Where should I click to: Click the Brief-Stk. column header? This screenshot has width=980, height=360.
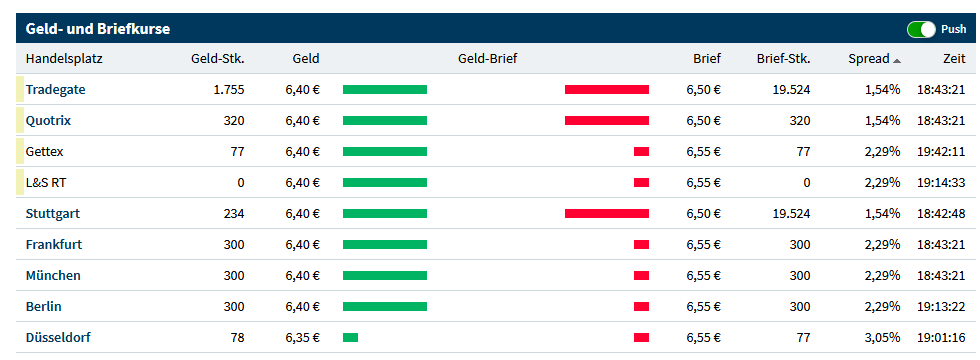click(x=783, y=59)
